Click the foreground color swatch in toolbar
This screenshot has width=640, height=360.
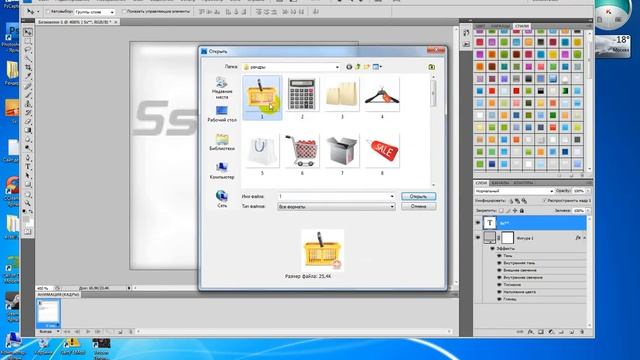point(26,220)
